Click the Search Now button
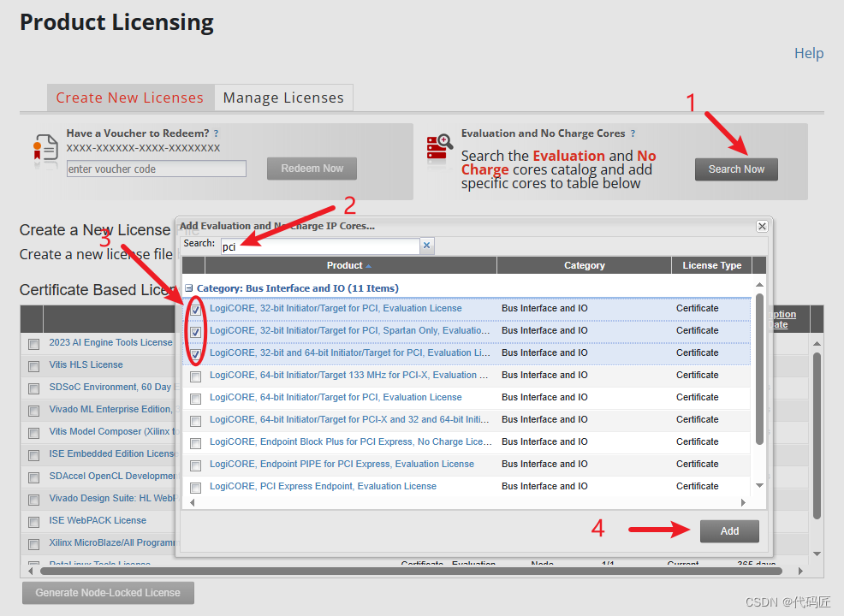The width and height of the screenshot is (844, 616). pyautogui.click(x=736, y=169)
